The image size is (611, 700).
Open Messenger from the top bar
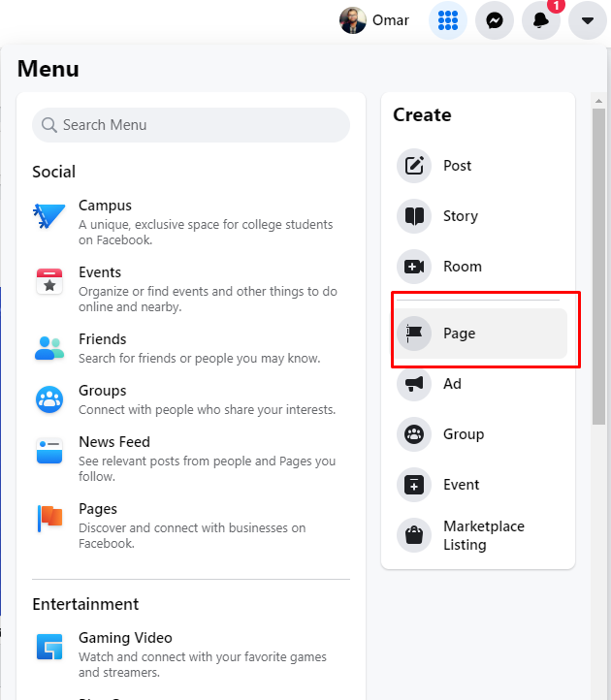coord(495,20)
